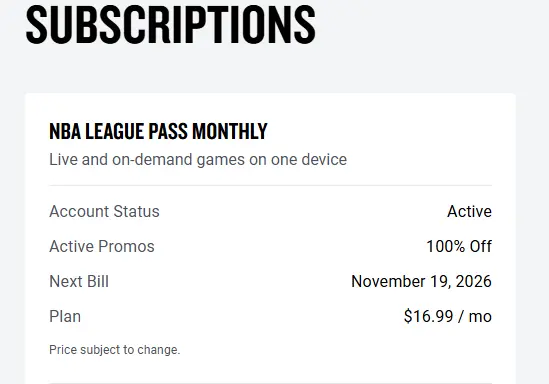Click the word MONTHLY in the card title
The image size is (549, 384).
pyautogui.click(x=230, y=131)
